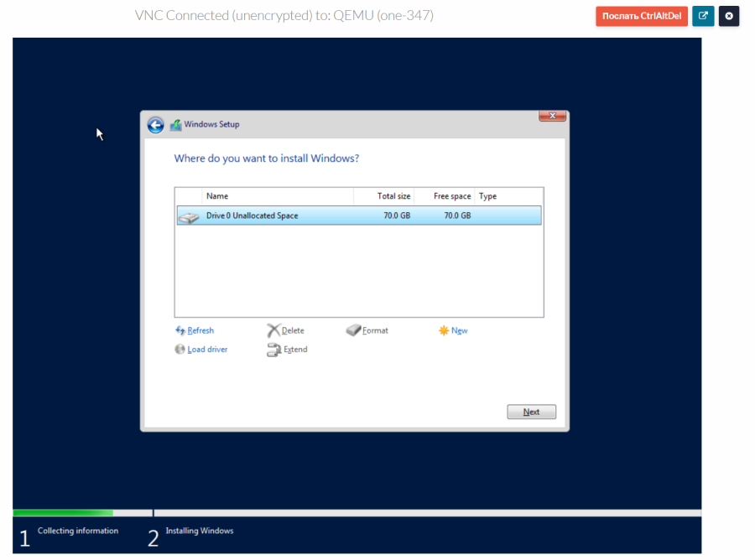Click the Installing Windows progress bar
755x560 pixels.
(x=428, y=513)
